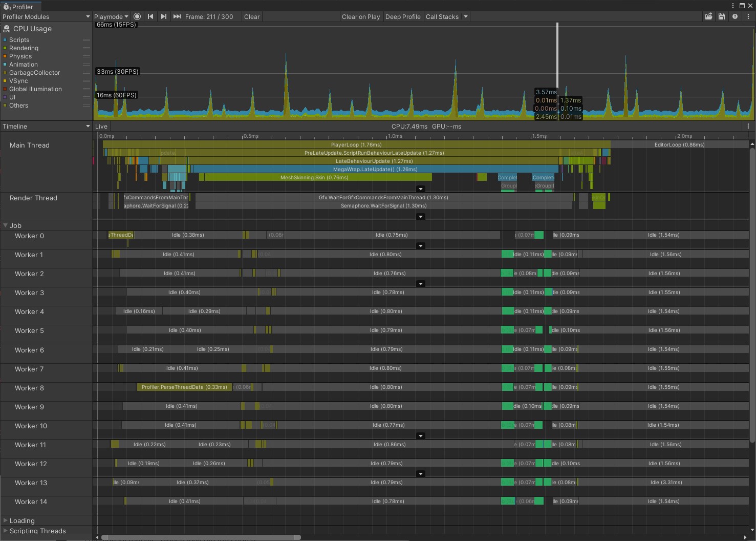Enable Deep Profile mode
The image size is (756, 541).
[x=403, y=16]
